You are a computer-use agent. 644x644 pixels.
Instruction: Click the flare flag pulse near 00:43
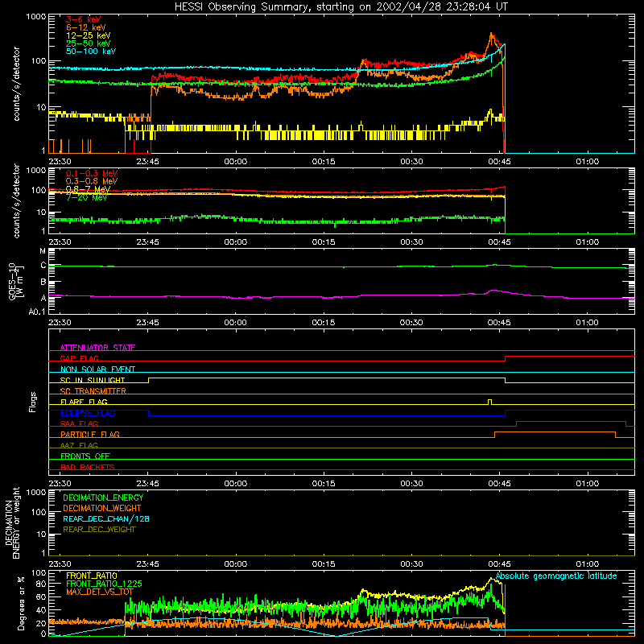489,402
